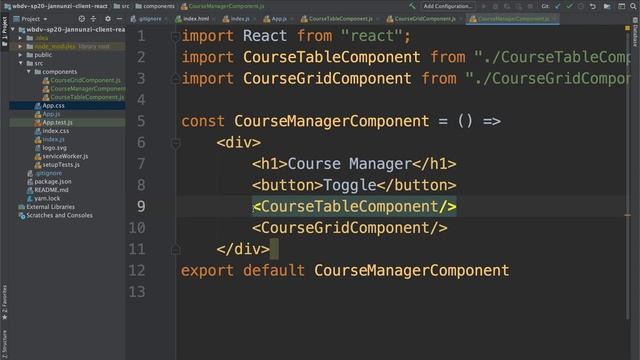Click the Git rollback revert arrow icon
Screen dimensions: 640x360
593,6
